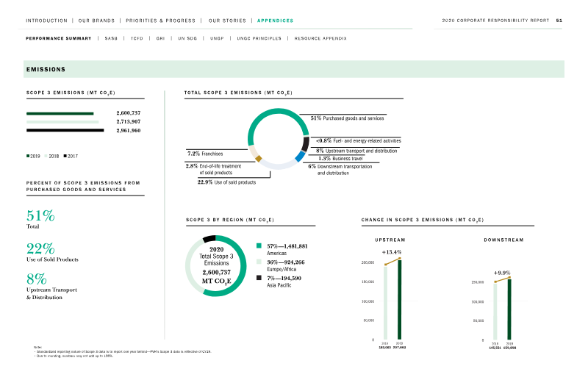Click the Americas teal legend square

(x=259, y=245)
